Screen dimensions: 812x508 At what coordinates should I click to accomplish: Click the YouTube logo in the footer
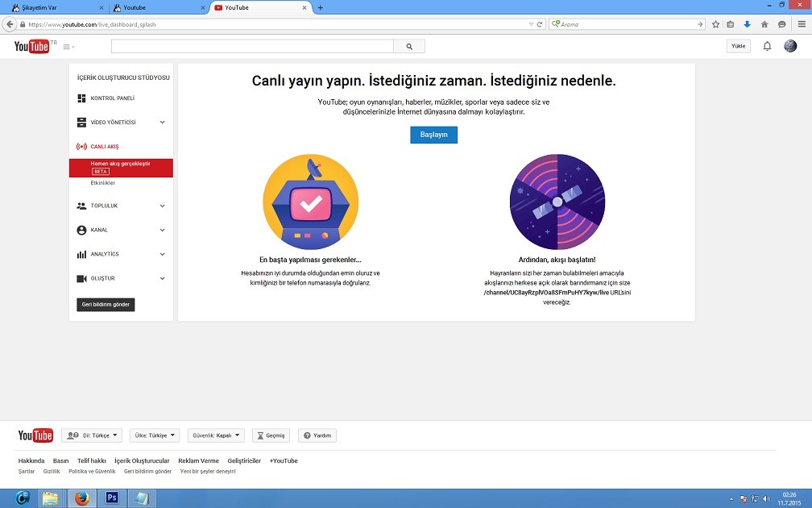click(x=35, y=435)
